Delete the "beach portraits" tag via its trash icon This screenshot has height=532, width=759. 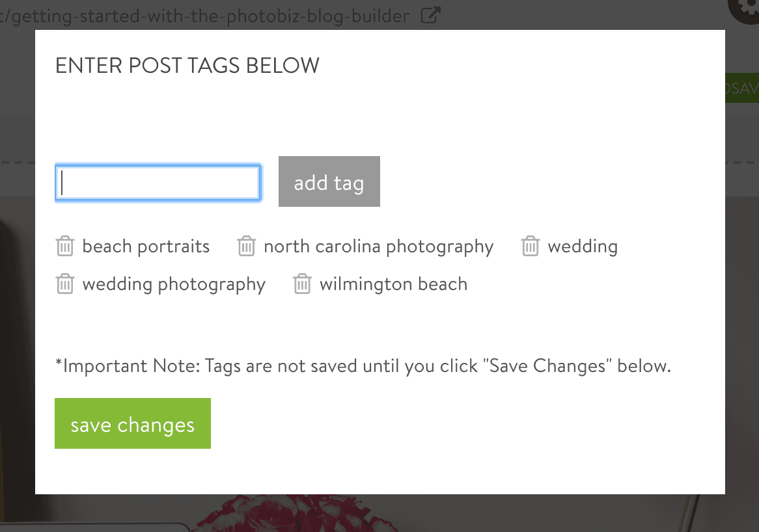[64, 246]
